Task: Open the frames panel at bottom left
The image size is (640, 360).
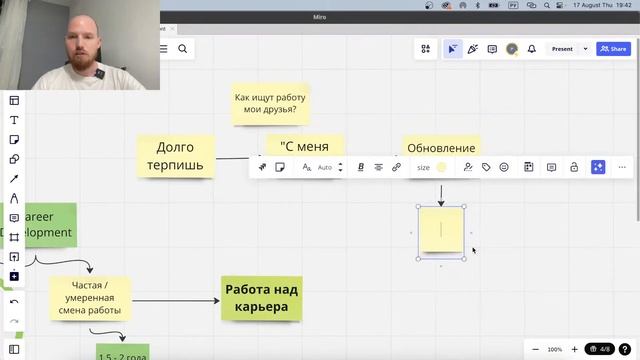Action: (14, 349)
